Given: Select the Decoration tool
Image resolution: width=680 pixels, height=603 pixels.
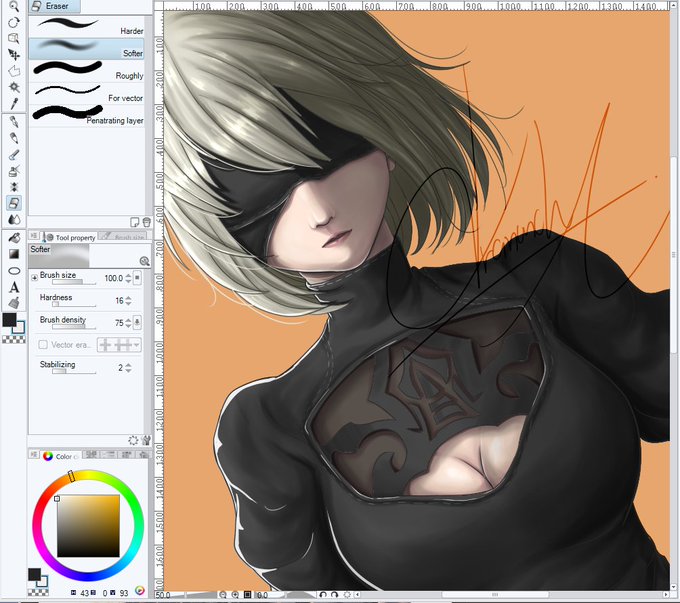Looking at the screenshot, I should (14, 187).
